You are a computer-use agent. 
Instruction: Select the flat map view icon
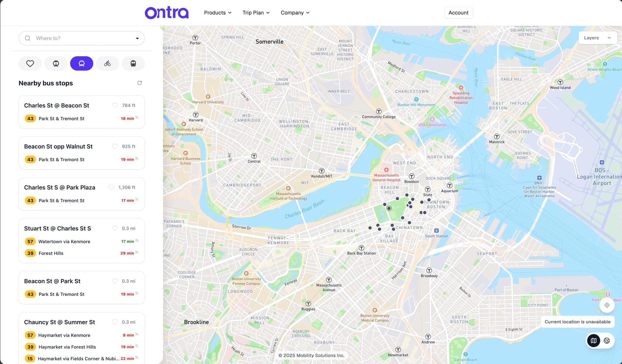tap(593, 341)
